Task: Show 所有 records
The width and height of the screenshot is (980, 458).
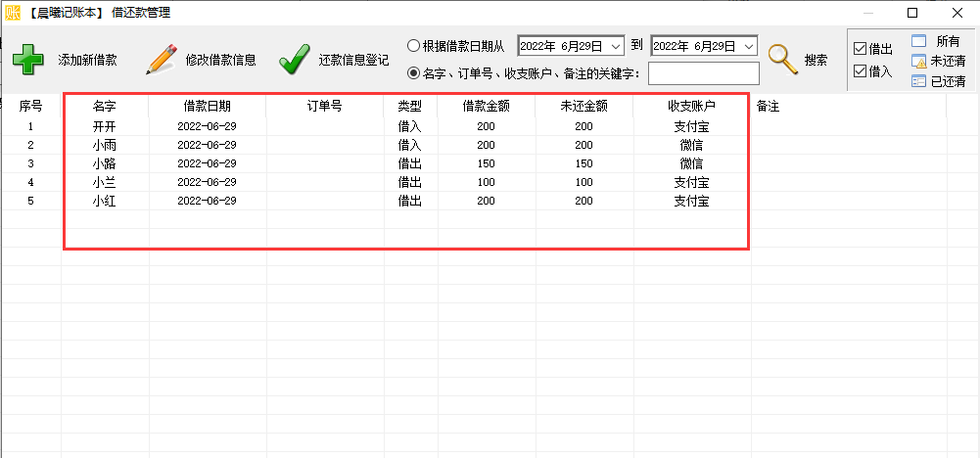Action: point(948,41)
